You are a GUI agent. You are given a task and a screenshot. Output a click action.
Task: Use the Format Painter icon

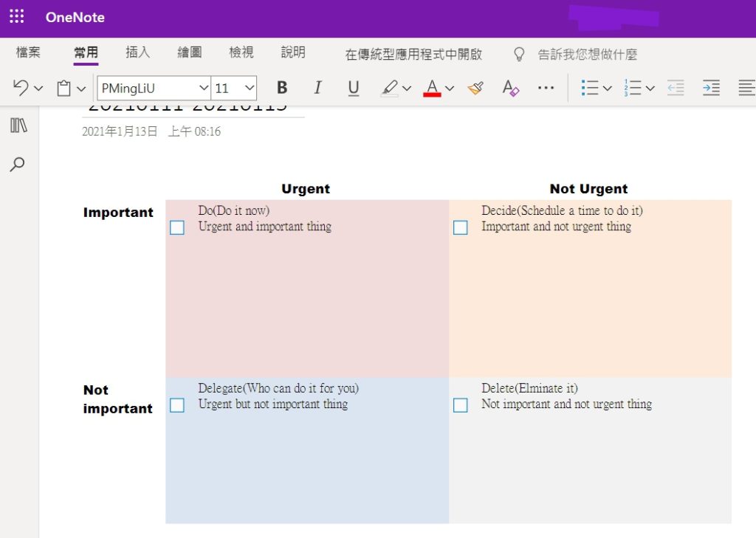coord(475,87)
